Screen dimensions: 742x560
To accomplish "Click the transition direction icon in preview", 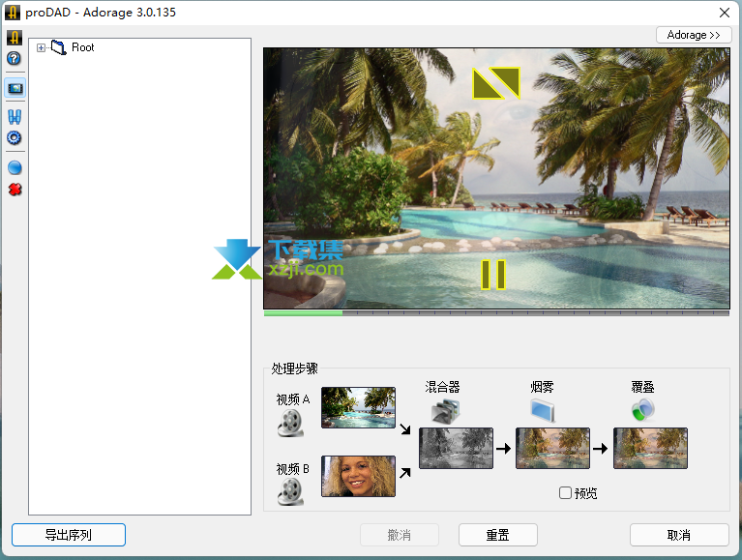I will pos(496,83).
